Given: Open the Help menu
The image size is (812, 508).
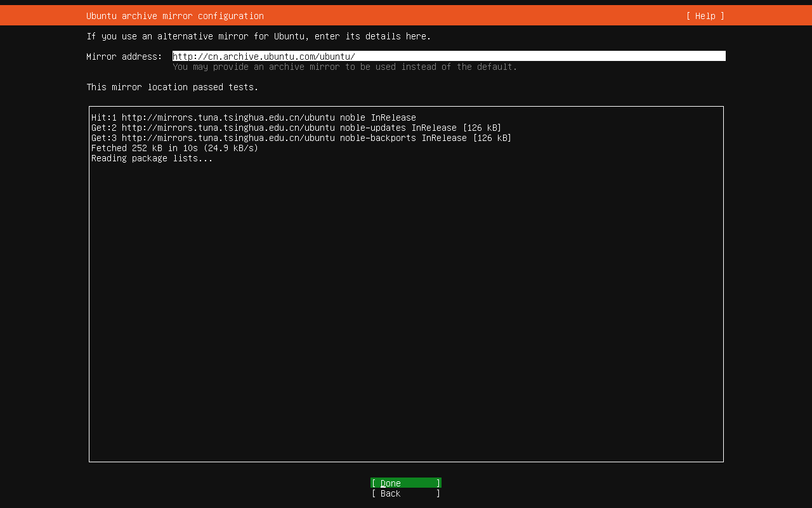Looking at the screenshot, I should [x=704, y=16].
